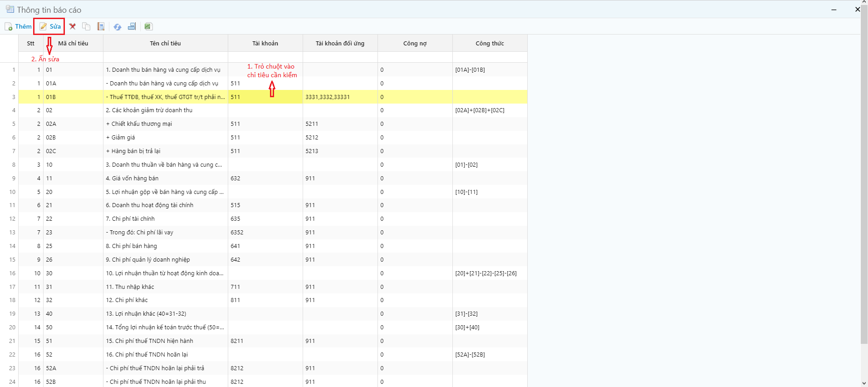Click the copy documents toolbar icon
The height and width of the screenshot is (387, 868).
tap(86, 26)
